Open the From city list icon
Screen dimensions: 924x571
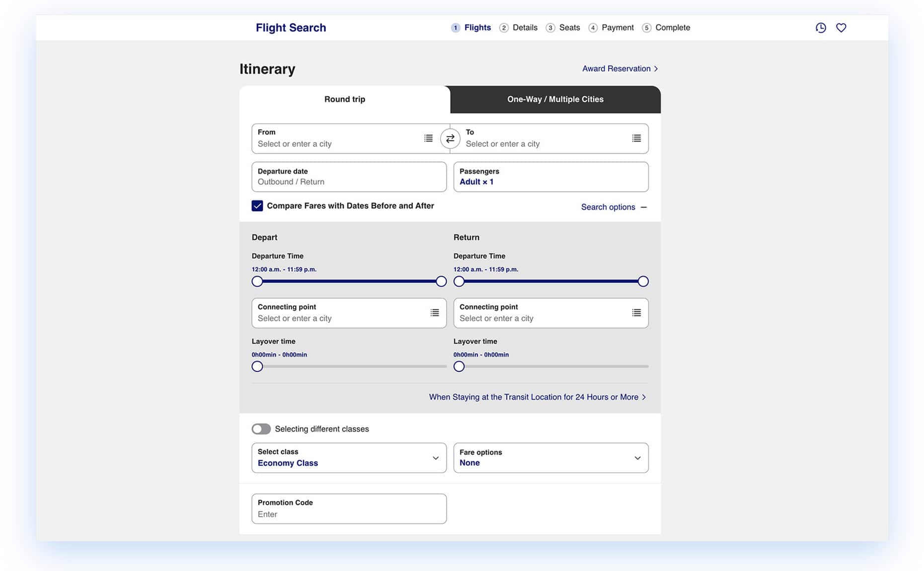coord(428,139)
